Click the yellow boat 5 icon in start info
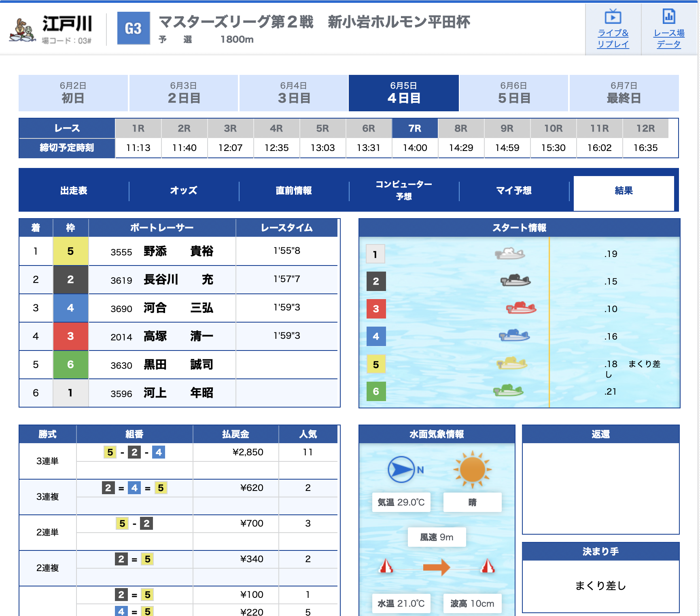 click(512, 363)
